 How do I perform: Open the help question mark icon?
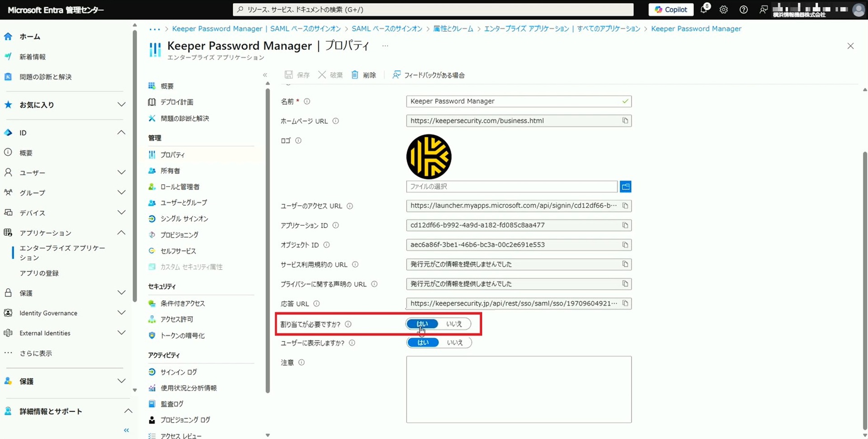(x=743, y=10)
